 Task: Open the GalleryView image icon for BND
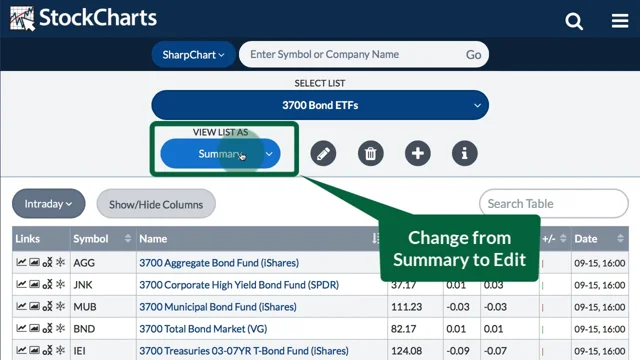click(34, 328)
